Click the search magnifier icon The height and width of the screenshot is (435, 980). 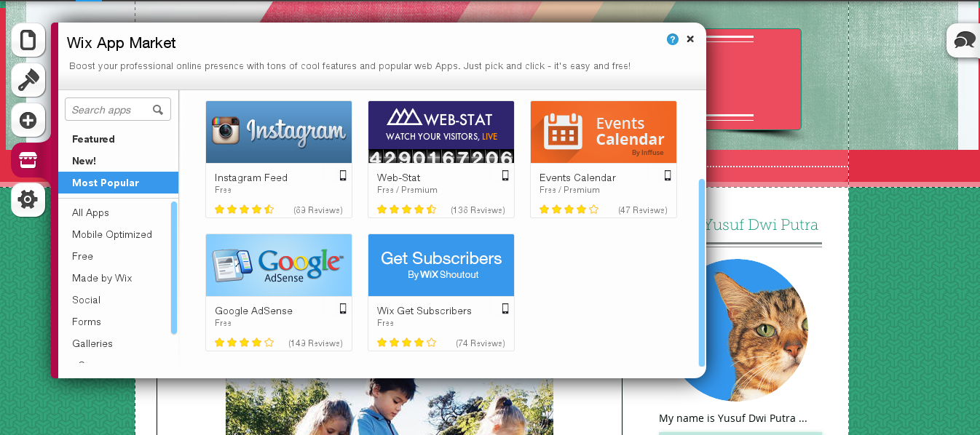(158, 110)
